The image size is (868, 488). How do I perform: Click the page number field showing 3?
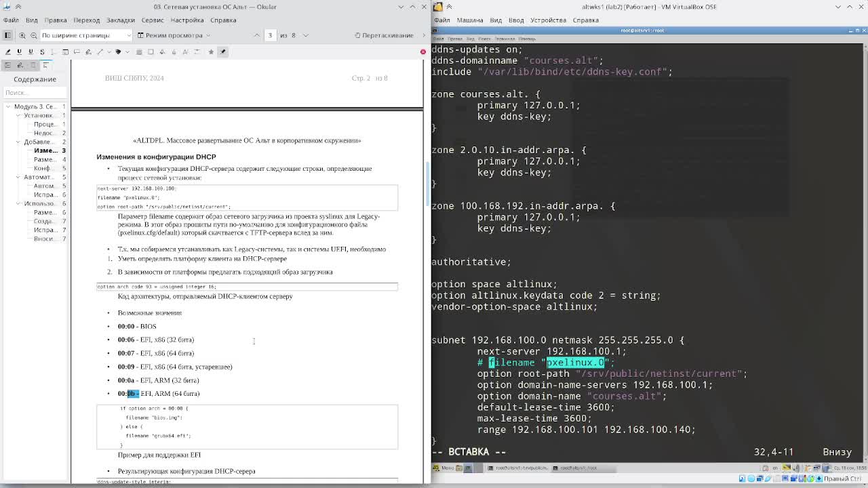pos(270,35)
